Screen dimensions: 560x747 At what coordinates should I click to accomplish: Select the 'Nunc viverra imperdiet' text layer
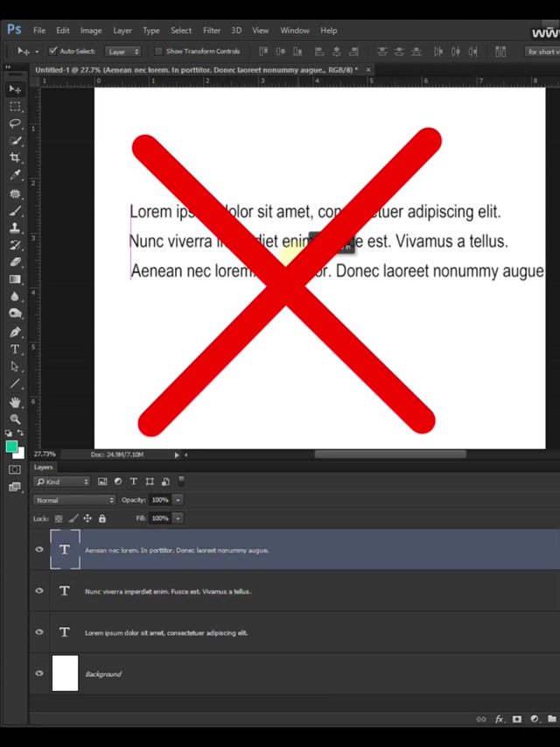click(x=168, y=591)
